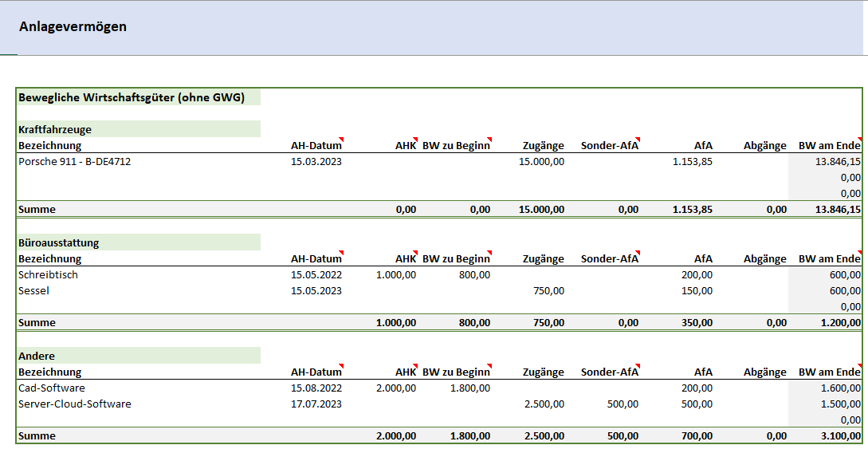This screenshot has height=449, width=868.
Task: Click Kraftfahrzeuge Summe Zugänge total 15.000,00
Action: (541, 210)
